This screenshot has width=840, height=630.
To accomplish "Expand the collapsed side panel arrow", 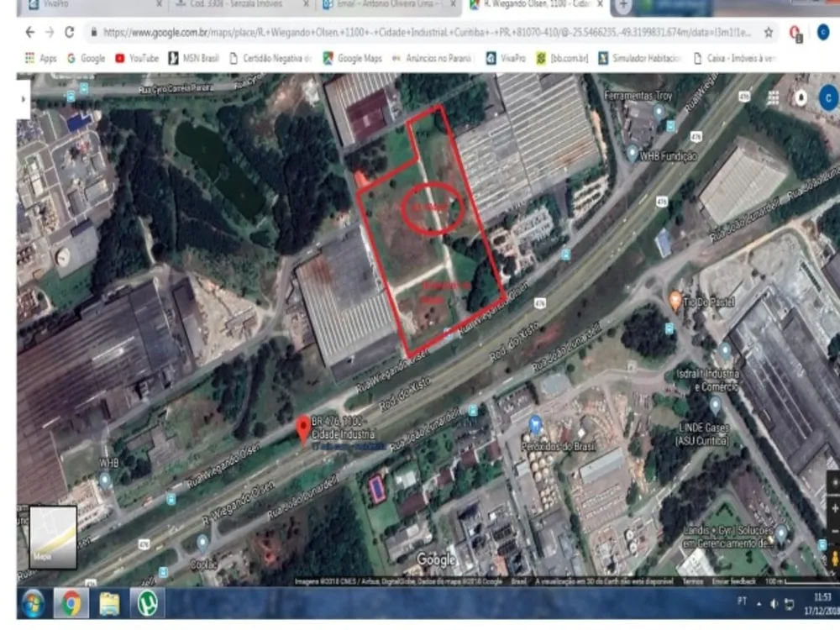I will (23, 99).
